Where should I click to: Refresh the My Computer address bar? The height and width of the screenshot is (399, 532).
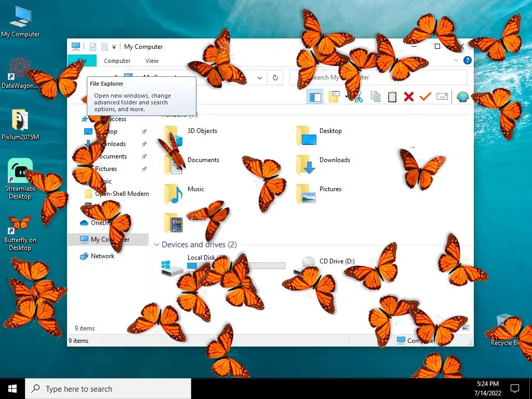(x=275, y=78)
